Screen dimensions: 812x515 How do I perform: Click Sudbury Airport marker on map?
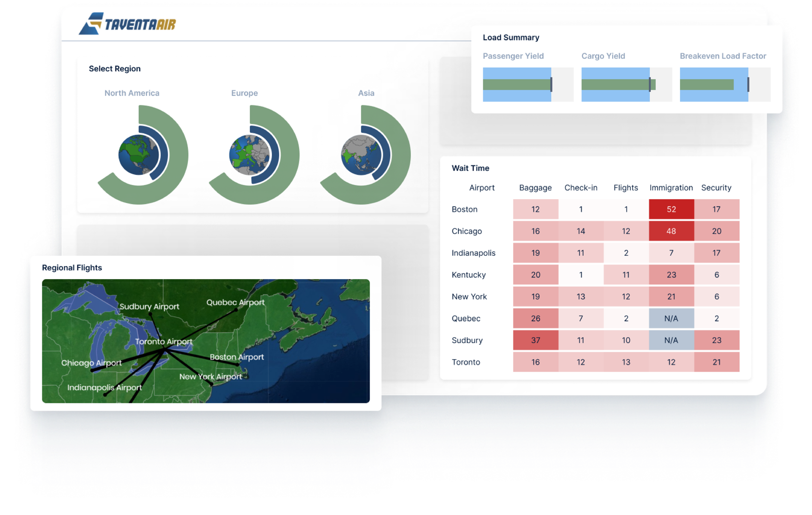pyautogui.click(x=151, y=315)
